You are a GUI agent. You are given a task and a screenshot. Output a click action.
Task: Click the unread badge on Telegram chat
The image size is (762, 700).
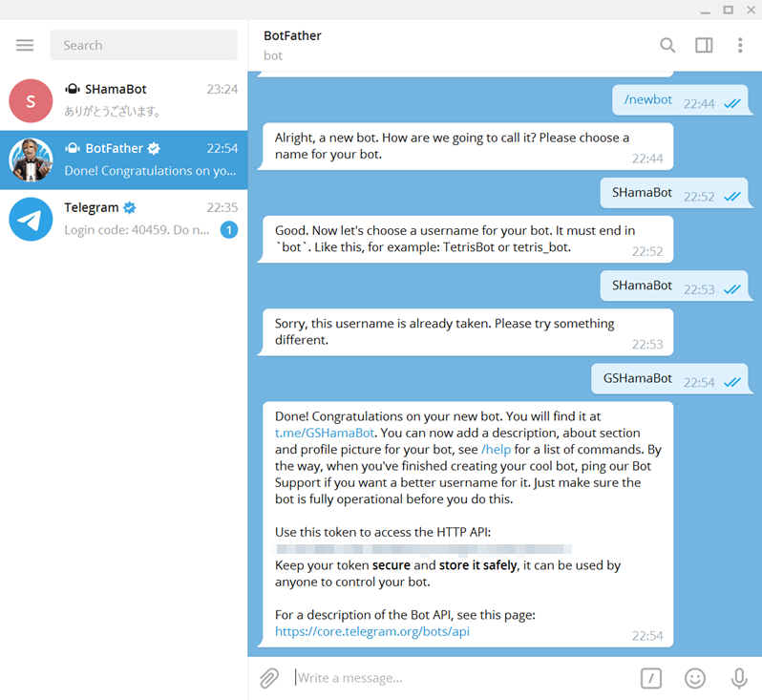[x=228, y=229]
